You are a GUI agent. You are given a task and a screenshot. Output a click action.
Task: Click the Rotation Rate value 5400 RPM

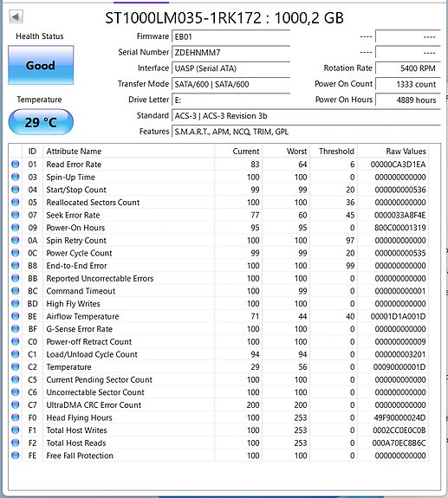[408, 68]
